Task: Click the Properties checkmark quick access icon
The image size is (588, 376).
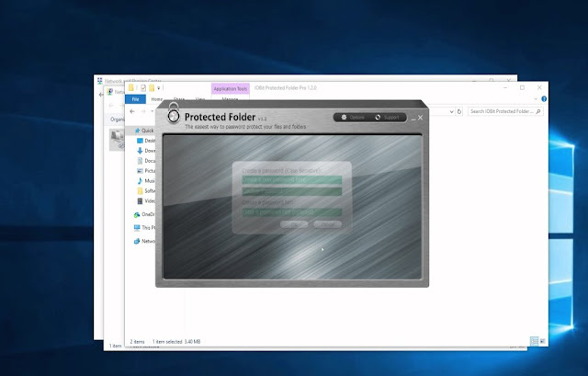Action: tap(143, 88)
